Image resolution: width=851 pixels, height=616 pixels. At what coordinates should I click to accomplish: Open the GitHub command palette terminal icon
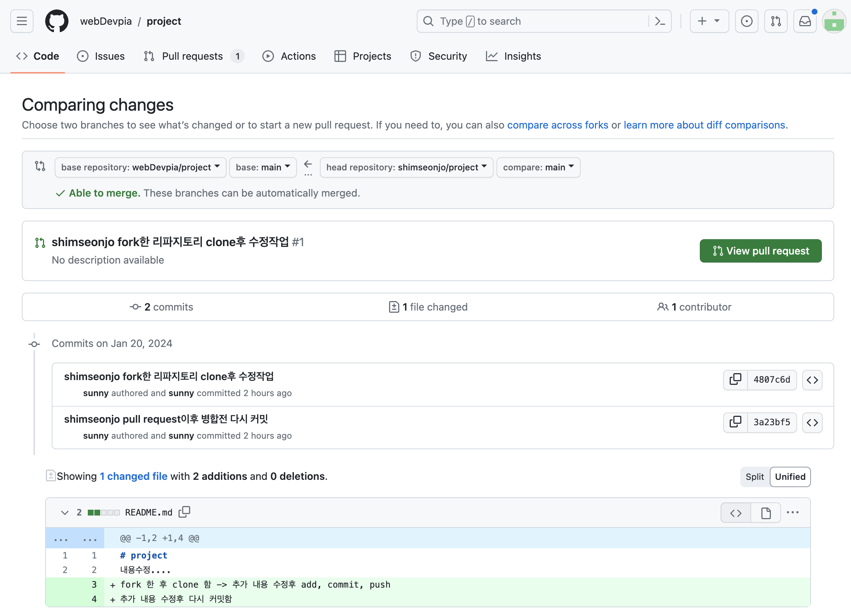click(x=660, y=21)
